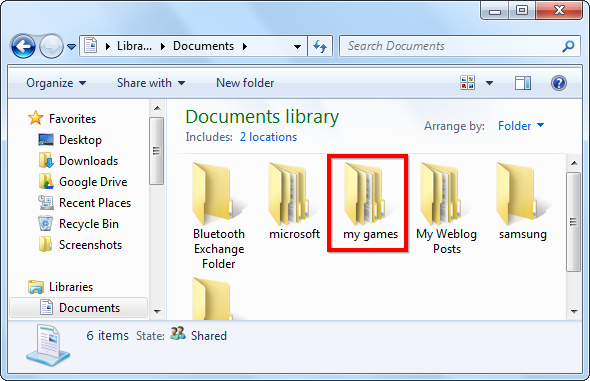Click the navigation pane scrollbar thumb
This screenshot has height=381, width=590.
click(157, 151)
